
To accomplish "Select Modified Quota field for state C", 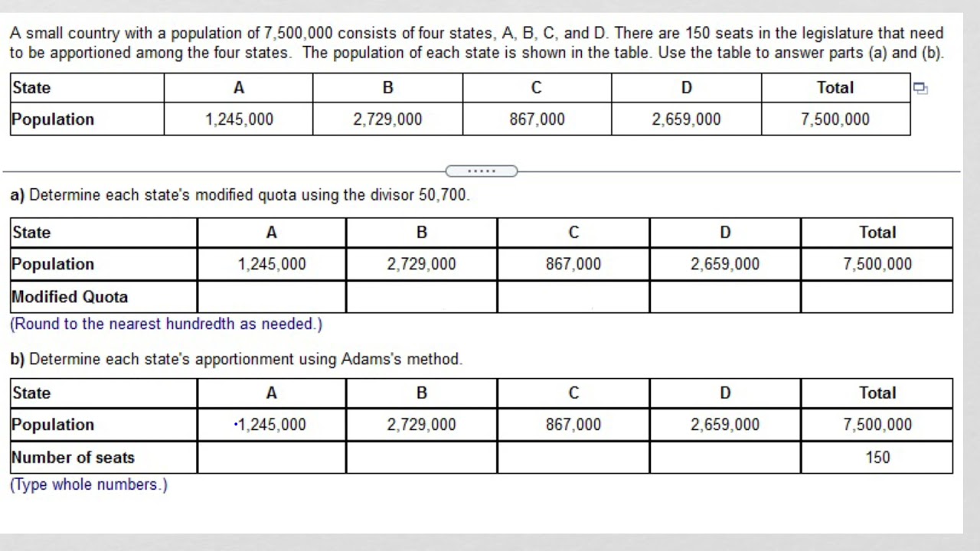I will [x=573, y=297].
